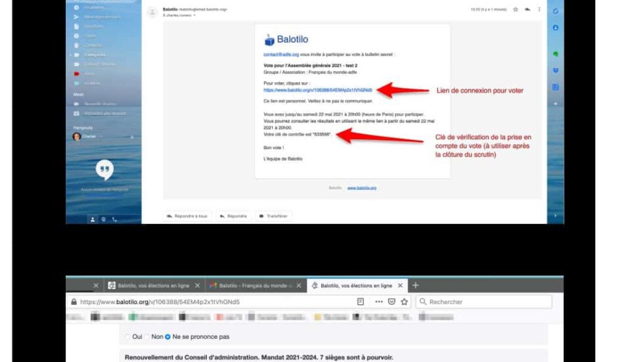Screen dimensions: 644x362
Task: Expand the Catégories folder in the sidebar
Action: [71, 55]
